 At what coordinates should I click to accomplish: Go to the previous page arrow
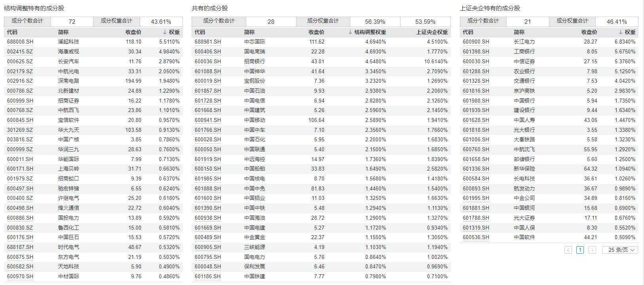[x=568, y=250]
